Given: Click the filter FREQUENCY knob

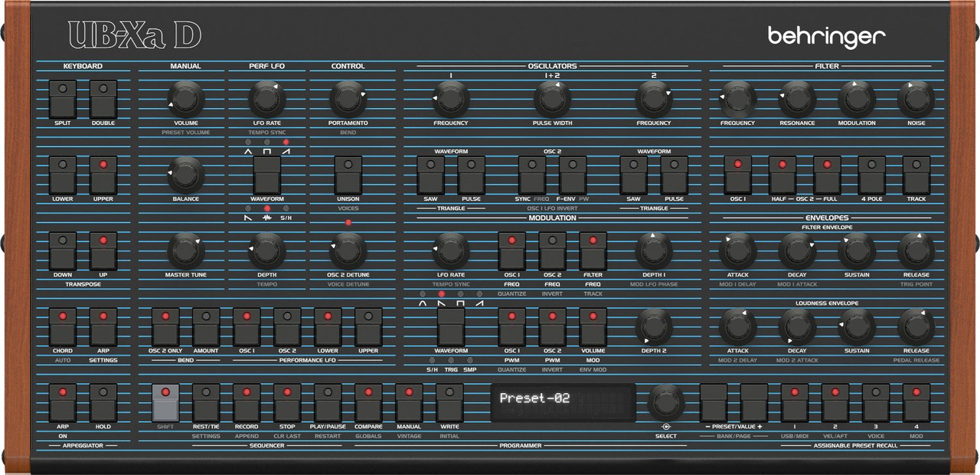Looking at the screenshot, I should coord(737,99).
